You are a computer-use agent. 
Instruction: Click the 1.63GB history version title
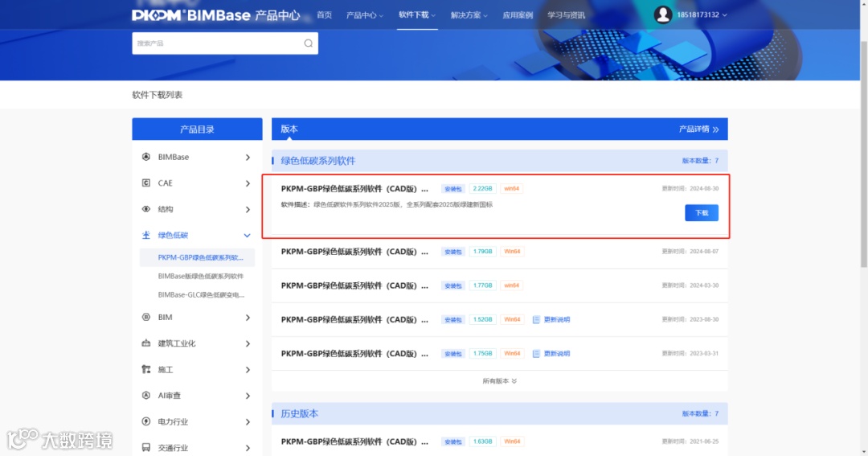(x=354, y=442)
